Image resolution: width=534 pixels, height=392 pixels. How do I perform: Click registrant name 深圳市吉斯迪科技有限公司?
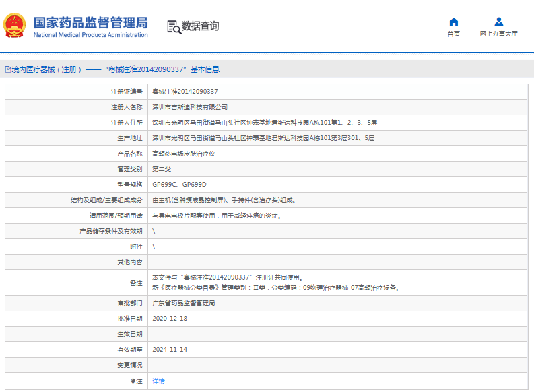[190, 107]
